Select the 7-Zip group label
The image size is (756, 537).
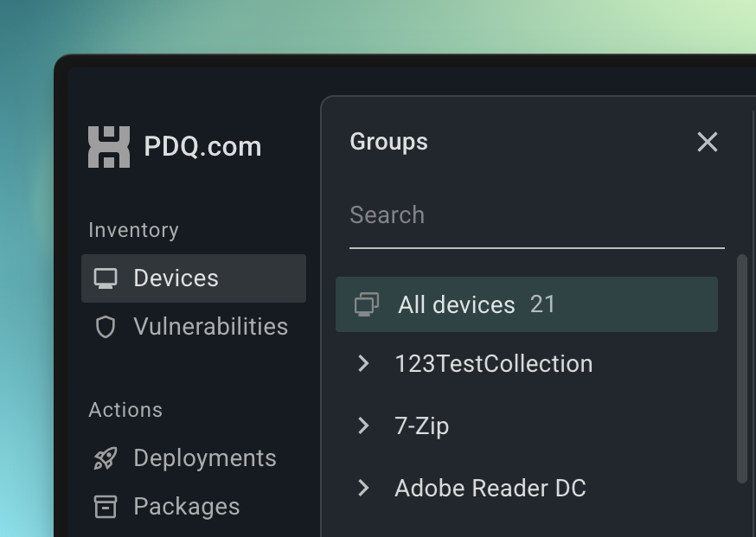pyautogui.click(x=422, y=426)
